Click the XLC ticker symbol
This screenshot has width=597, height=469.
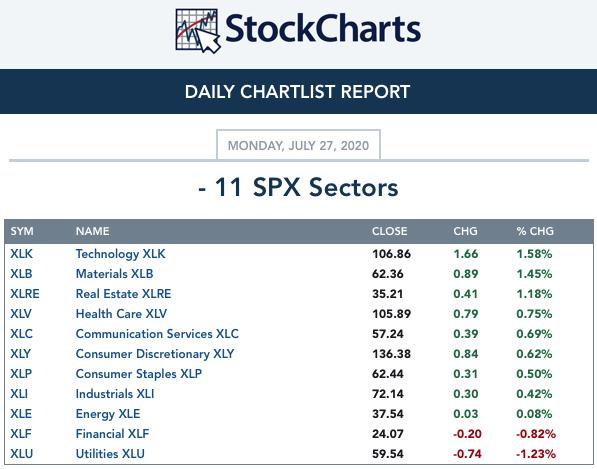pyautogui.click(x=21, y=334)
